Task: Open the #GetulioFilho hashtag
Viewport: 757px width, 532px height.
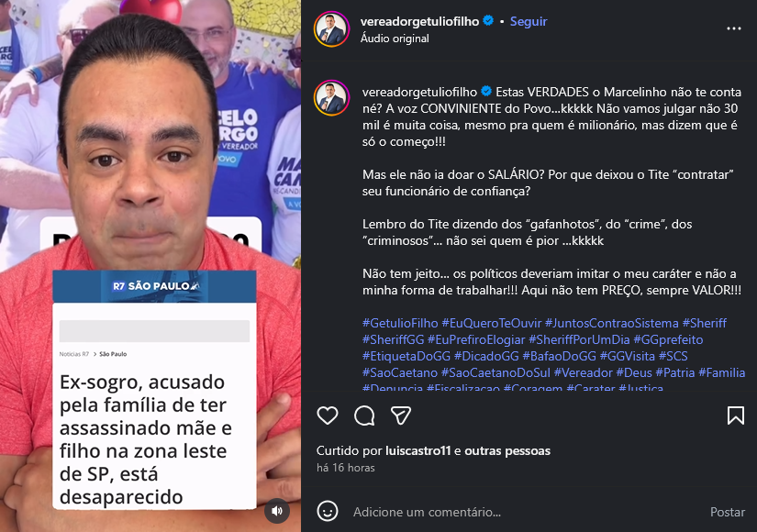Action: [x=400, y=323]
